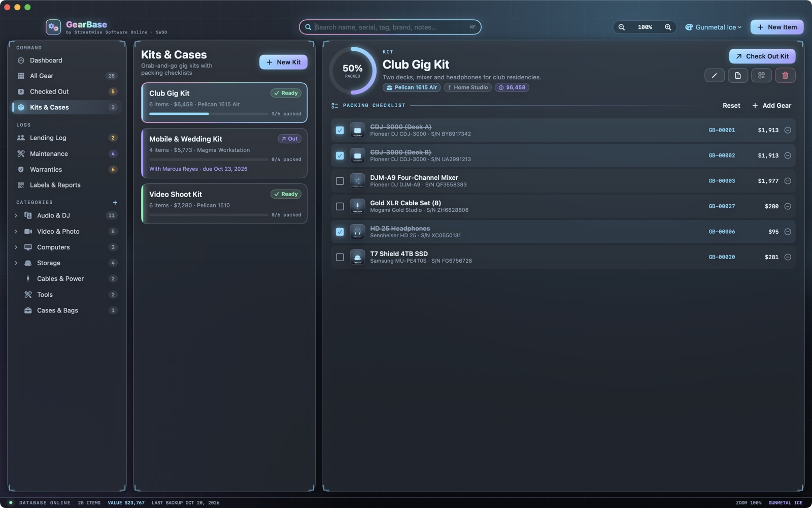The width and height of the screenshot is (812, 508).
Task: Click the edit kit pencil icon
Action: pyautogui.click(x=714, y=75)
